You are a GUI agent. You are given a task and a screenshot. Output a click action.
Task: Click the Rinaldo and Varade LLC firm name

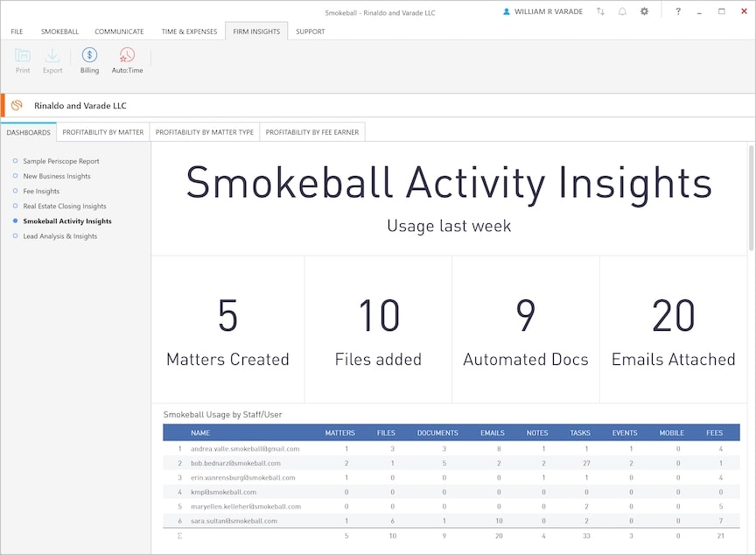tap(80, 106)
